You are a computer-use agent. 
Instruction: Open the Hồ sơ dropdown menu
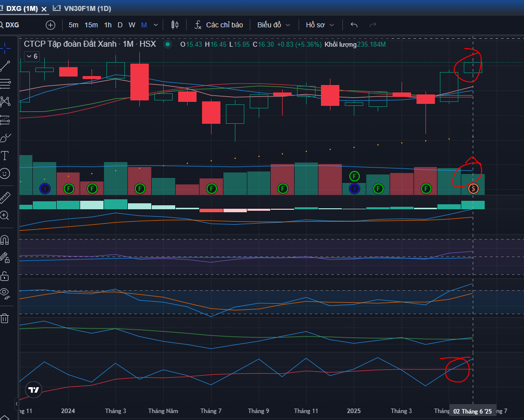point(320,25)
